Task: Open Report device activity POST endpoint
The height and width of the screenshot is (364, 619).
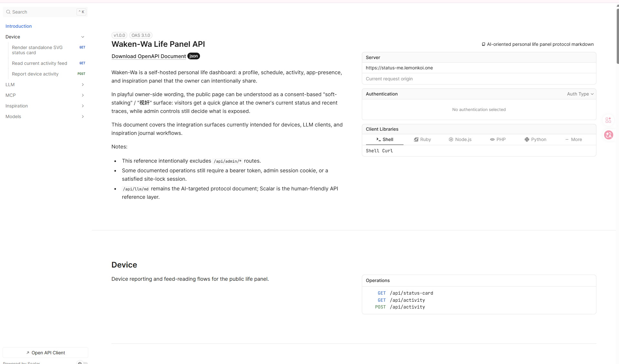Action: 48,74
